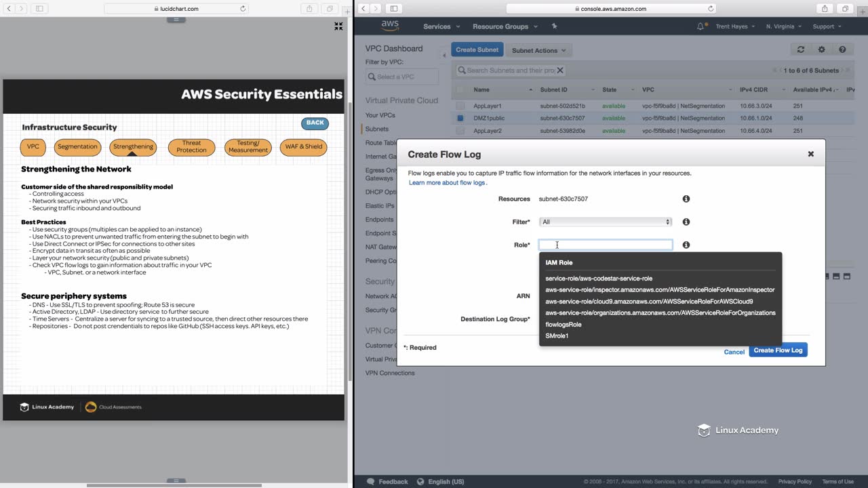
Task: Open Your VPCs in the VPC sidebar
Action: (x=380, y=115)
